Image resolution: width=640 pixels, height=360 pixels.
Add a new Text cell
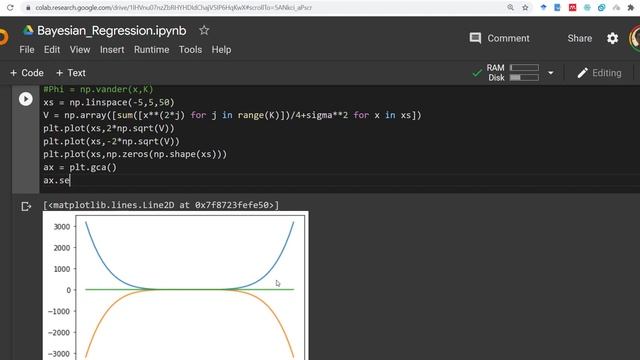71,73
